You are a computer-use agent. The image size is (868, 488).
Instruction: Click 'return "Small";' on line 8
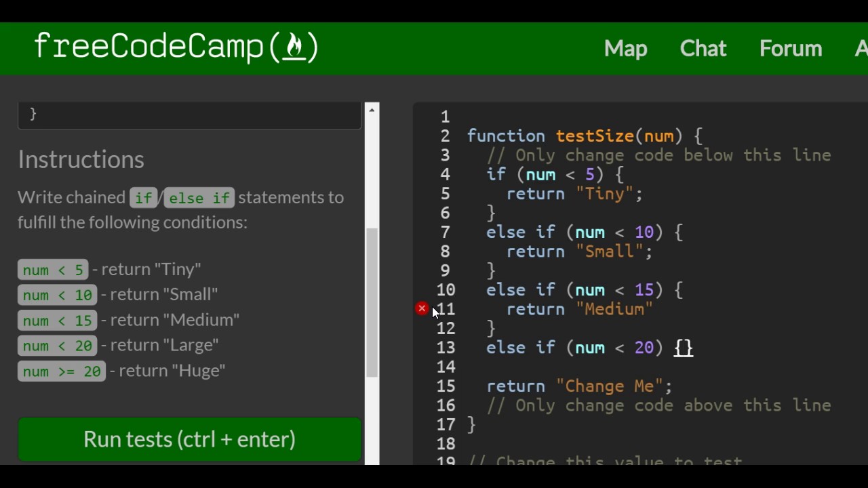coord(580,251)
